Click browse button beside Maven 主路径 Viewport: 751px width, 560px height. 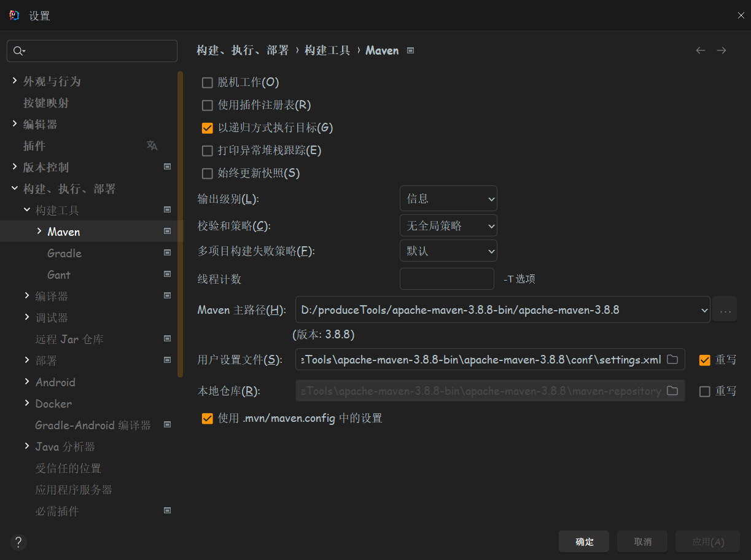tap(725, 309)
